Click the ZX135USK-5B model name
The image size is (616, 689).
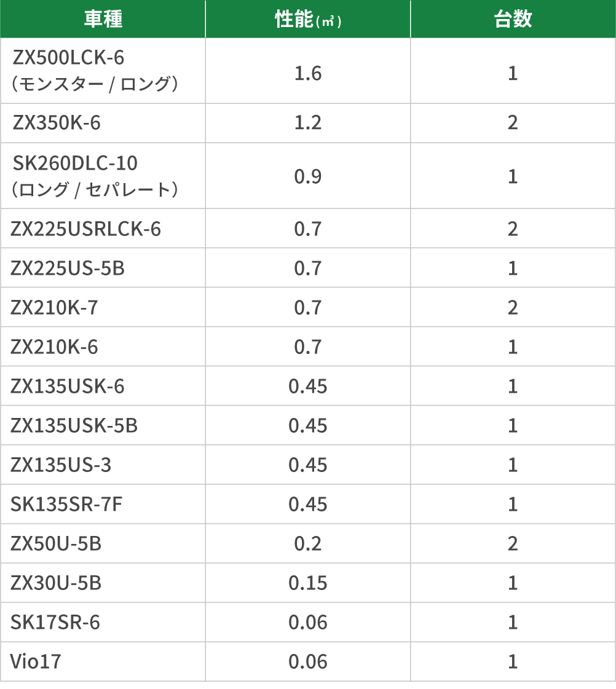(74, 426)
